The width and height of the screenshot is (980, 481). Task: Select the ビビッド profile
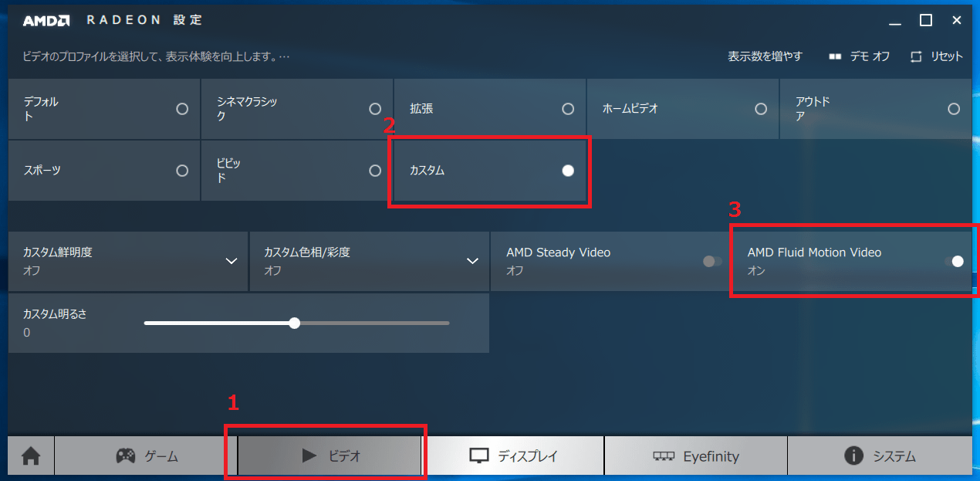pos(297,171)
